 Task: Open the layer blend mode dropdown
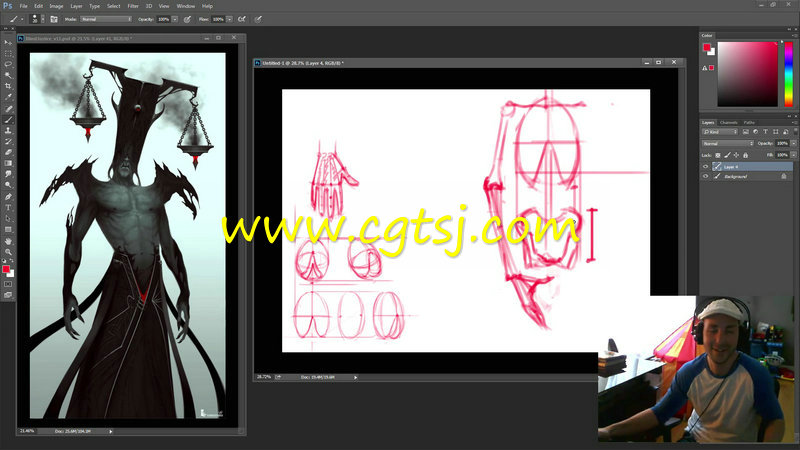pos(728,143)
